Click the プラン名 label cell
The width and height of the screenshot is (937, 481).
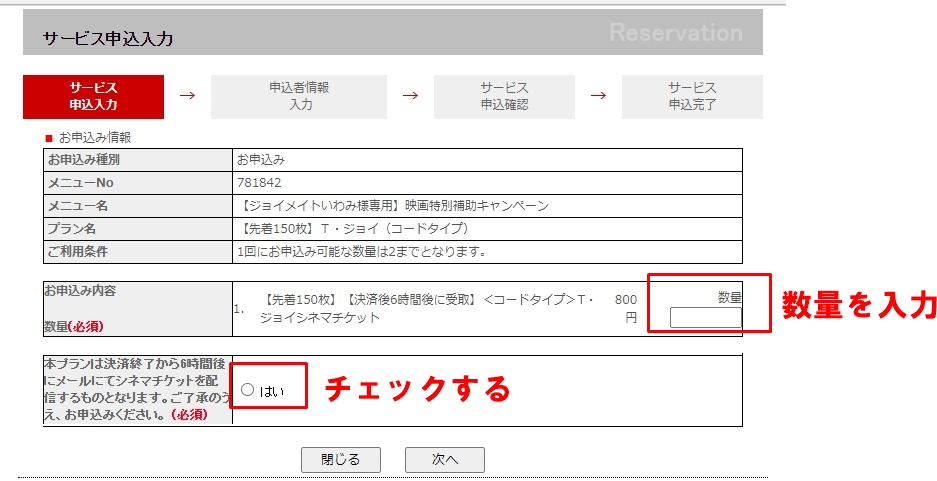(138, 228)
